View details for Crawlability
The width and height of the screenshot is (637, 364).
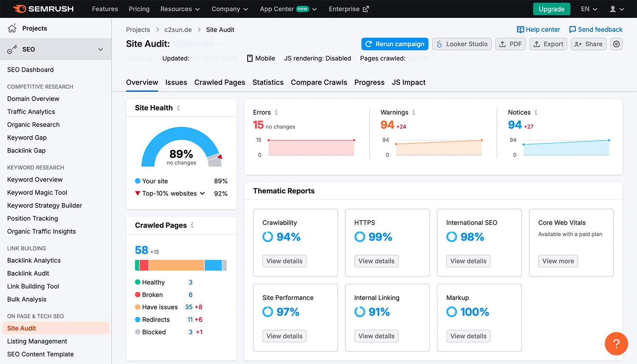click(285, 261)
